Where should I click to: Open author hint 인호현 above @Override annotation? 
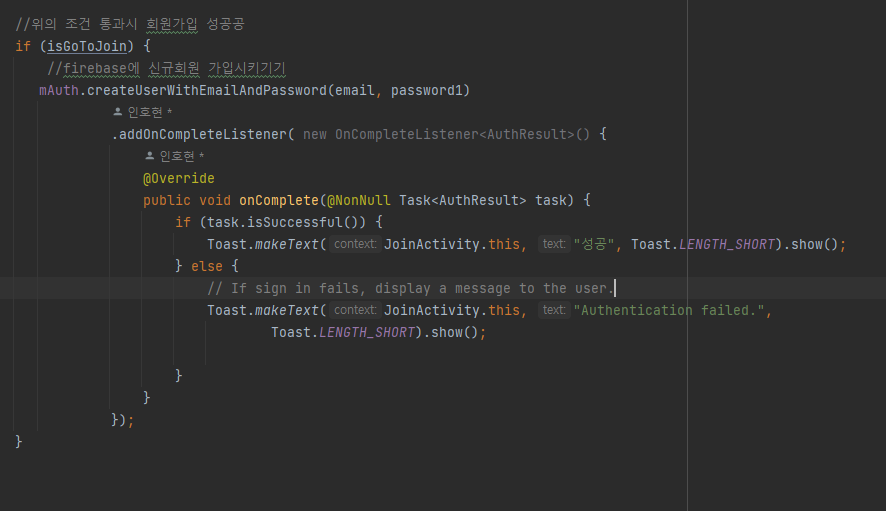177,155
